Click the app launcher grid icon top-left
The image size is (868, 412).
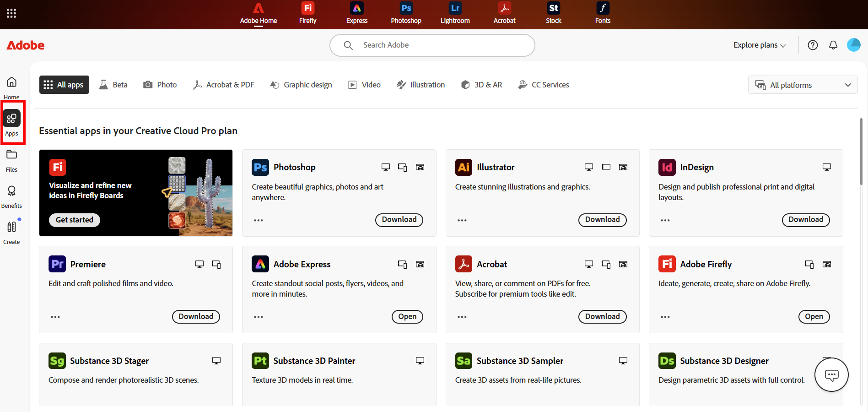11,13
